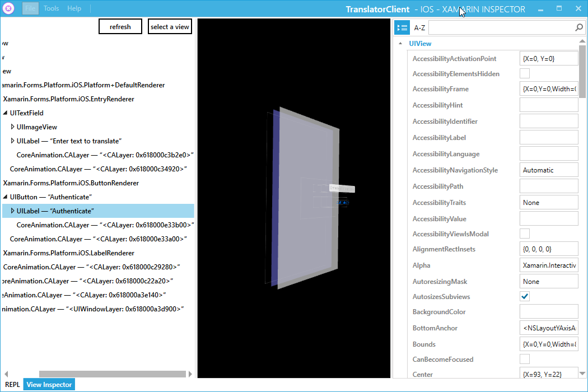Open AccessibilityNavigationStyle Automatic dropdown
This screenshot has width=588, height=392.
(549, 170)
